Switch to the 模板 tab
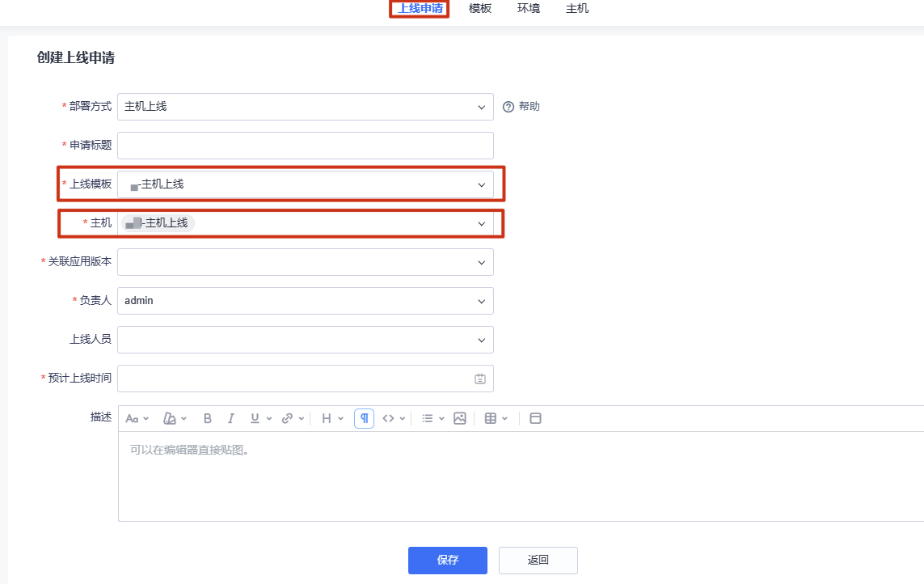924x584 pixels. click(480, 9)
